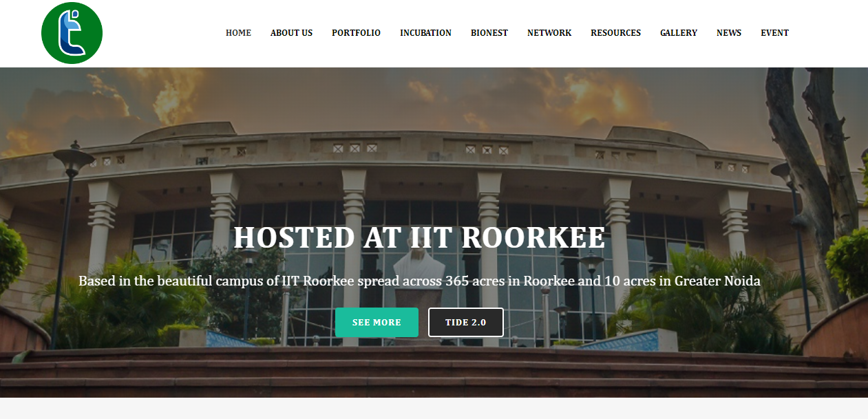This screenshot has height=419, width=868.
Task: Click the HOSTED AT IIT ROORKEE heading
Action: click(x=419, y=237)
